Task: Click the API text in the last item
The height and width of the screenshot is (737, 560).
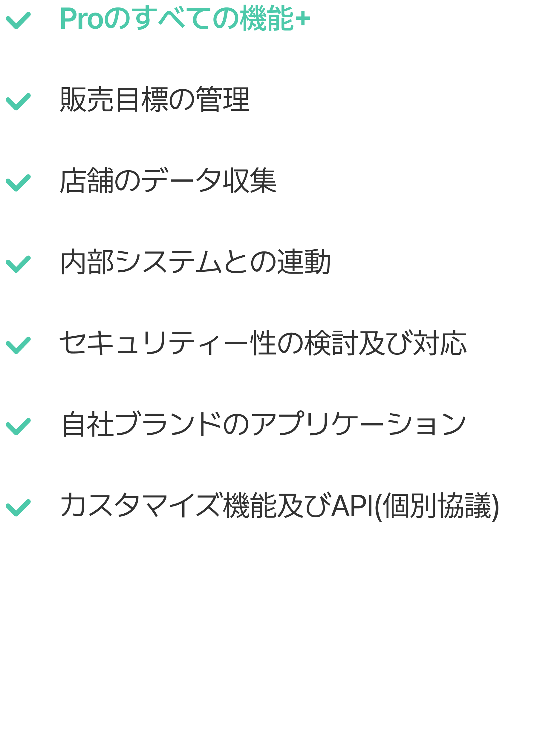Action: pyautogui.click(x=352, y=506)
